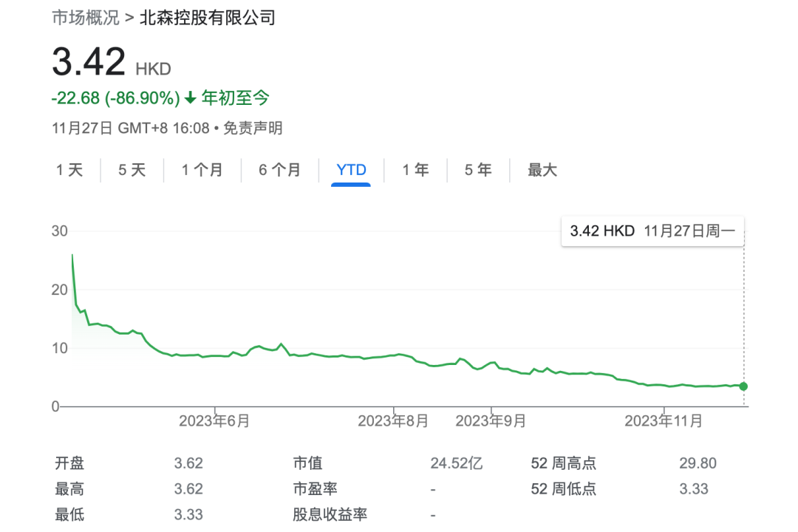Click the 2023年8月 axis label
Viewport: 798px width, 532px height.
coord(393,421)
